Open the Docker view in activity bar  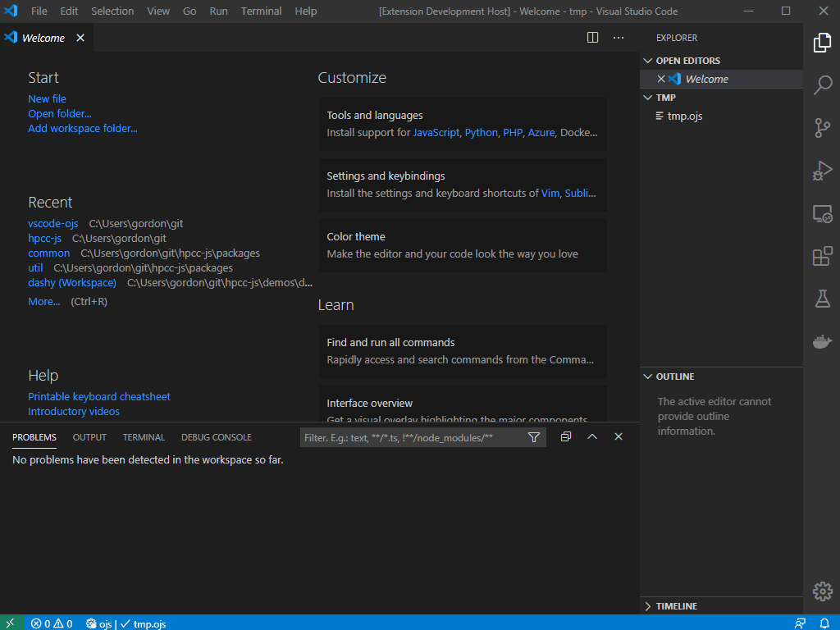tap(822, 341)
